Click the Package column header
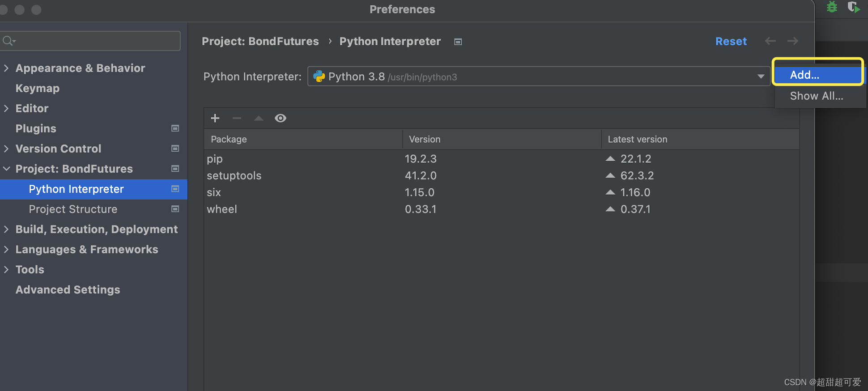The height and width of the screenshot is (391, 868). [303, 139]
